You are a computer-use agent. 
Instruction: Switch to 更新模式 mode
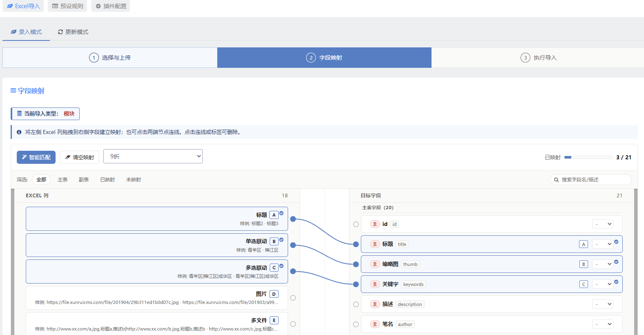[x=73, y=32]
